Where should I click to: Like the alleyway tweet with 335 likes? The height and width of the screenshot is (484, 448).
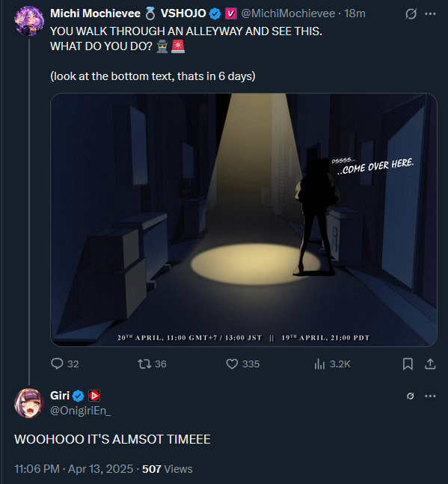click(243, 364)
